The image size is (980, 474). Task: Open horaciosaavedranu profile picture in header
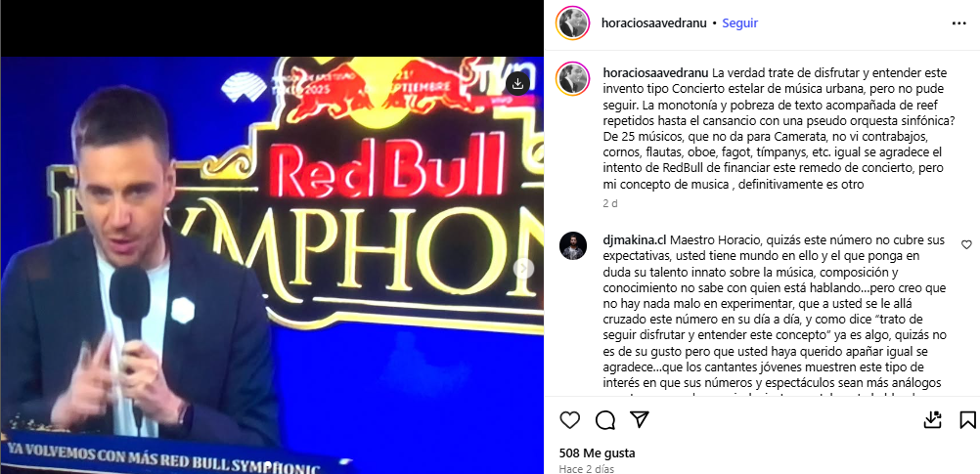pos(572,23)
